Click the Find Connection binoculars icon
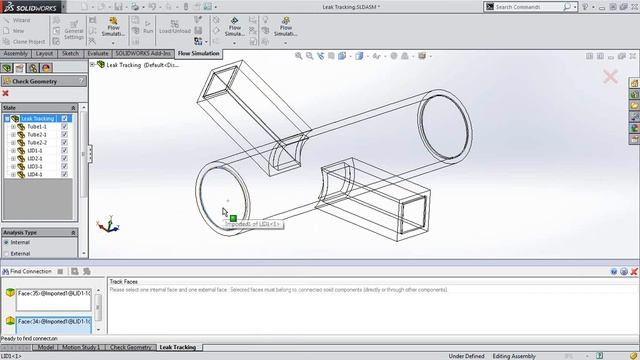This screenshot has width=640, height=360. [5, 271]
